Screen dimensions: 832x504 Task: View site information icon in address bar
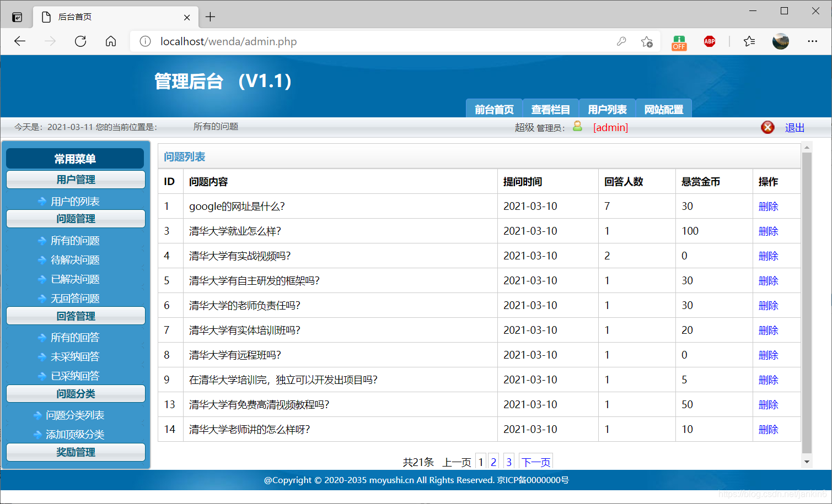(145, 41)
